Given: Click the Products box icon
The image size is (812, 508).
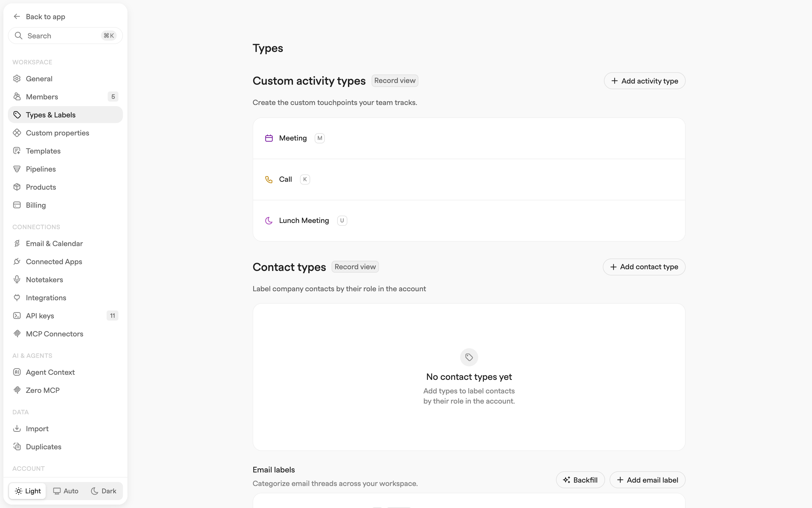Looking at the screenshot, I should 17,187.
